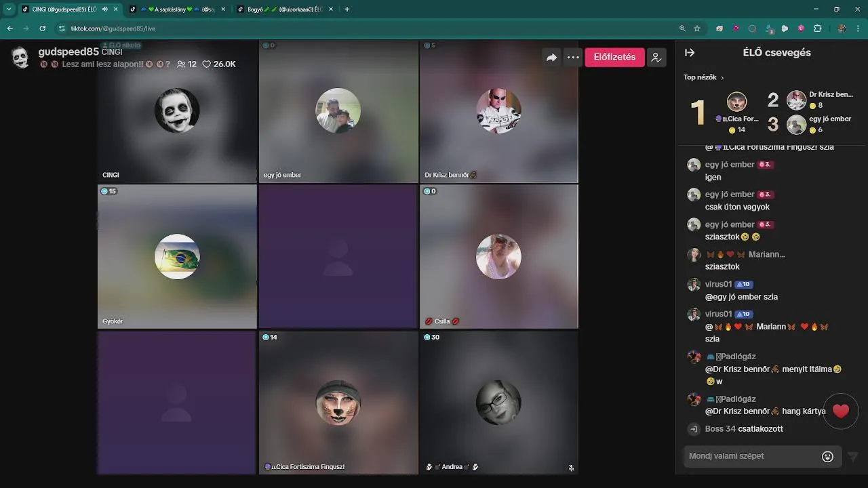Click the first red-white extension icon
This screenshot has height=488, width=868.
719,28
